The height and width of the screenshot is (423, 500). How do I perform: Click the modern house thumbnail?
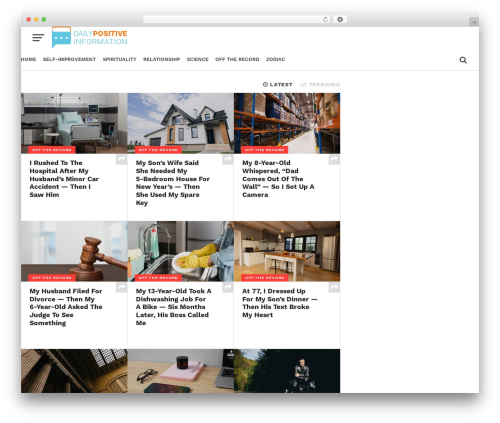tap(180, 123)
